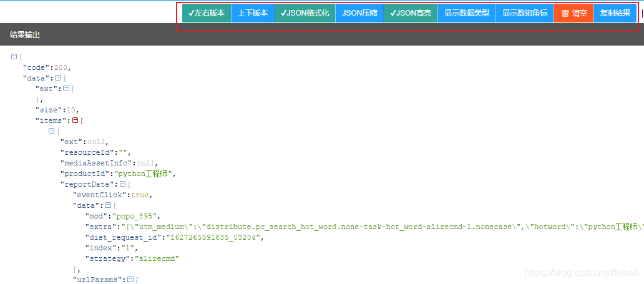This screenshot has width=644, height=284.
Task: Click the "size" key
Action: tap(49, 110)
